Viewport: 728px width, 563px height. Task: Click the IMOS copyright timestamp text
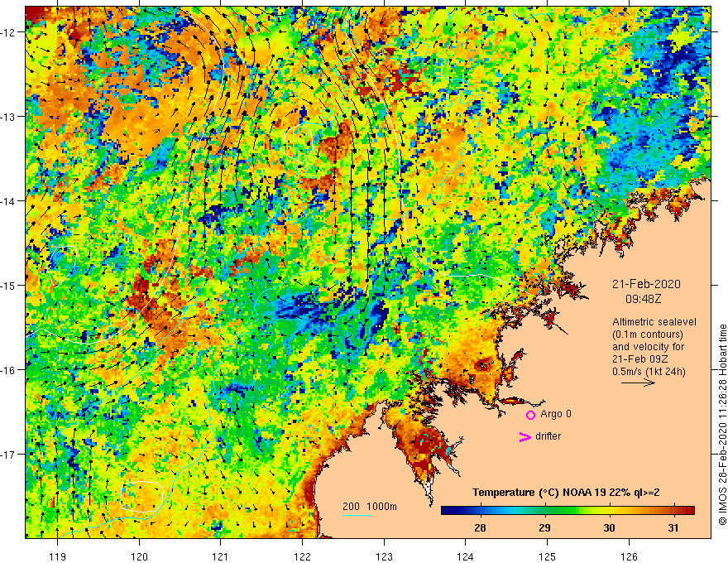click(722, 425)
